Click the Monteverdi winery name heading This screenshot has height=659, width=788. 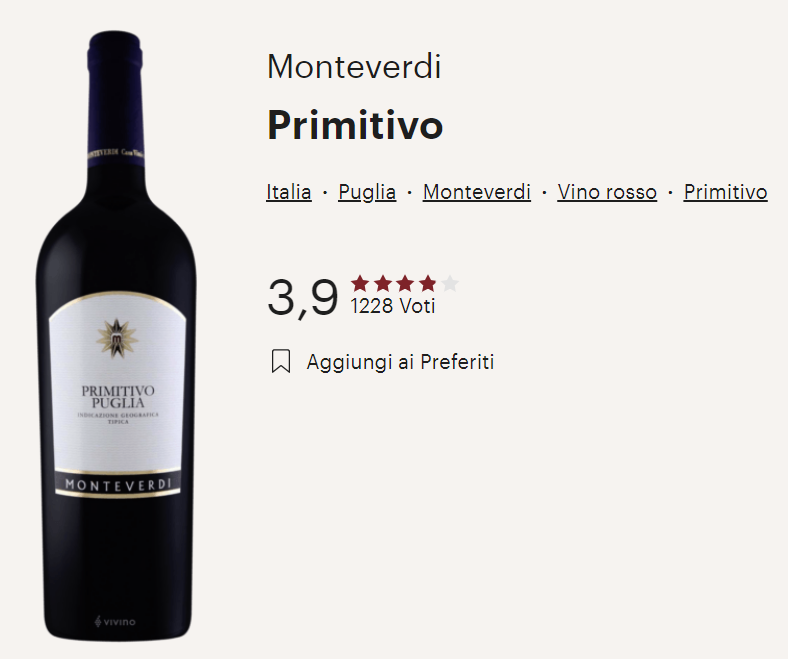click(354, 66)
